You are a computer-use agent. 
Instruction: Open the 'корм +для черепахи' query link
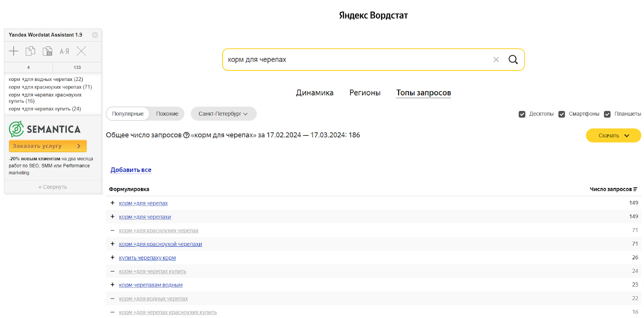pos(145,217)
